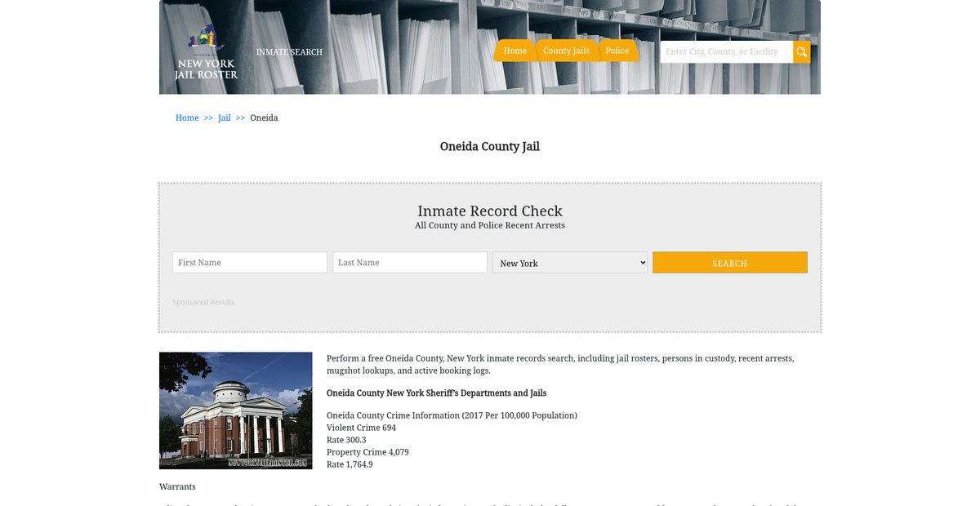The image size is (980, 506).
Task: Click the Sponsored Results label
Action: click(203, 303)
